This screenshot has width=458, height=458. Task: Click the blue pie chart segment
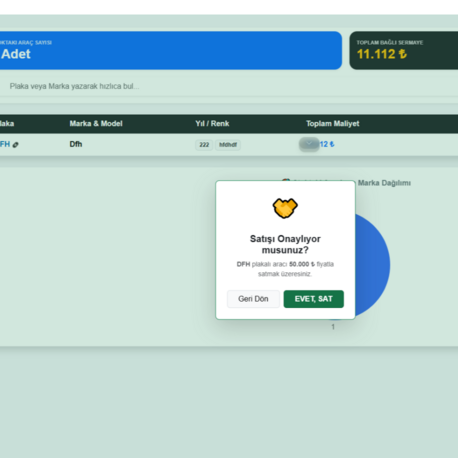coord(372,265)
